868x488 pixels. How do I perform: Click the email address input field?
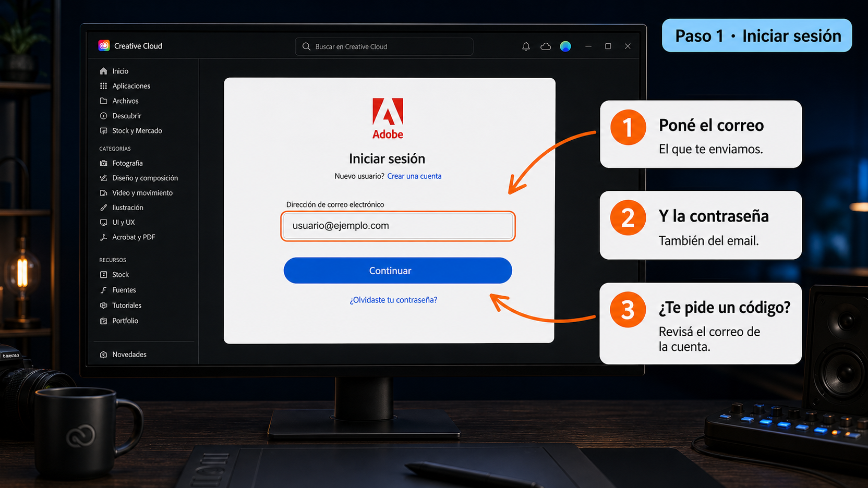pyautogui.click(x=398, y=226)
